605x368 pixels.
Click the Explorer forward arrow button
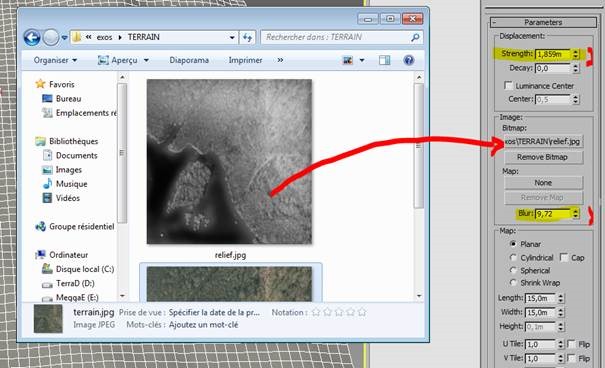51,37
